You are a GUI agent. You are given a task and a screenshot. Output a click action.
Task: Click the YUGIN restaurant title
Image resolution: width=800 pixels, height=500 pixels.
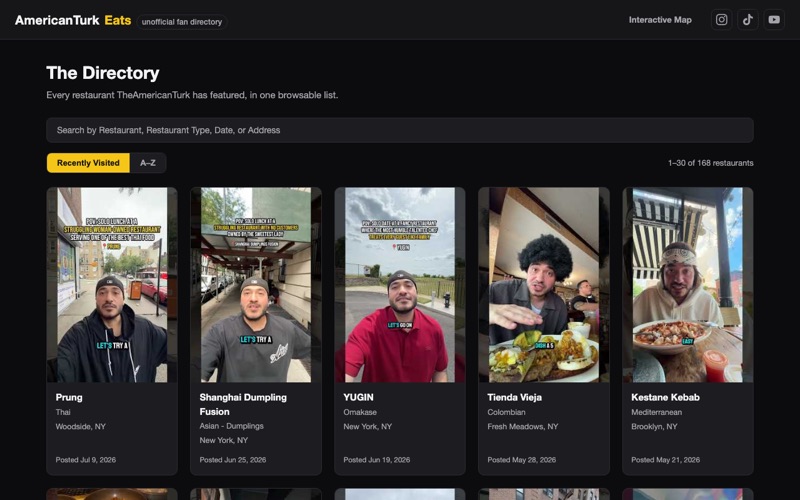(x=358, y=397)
